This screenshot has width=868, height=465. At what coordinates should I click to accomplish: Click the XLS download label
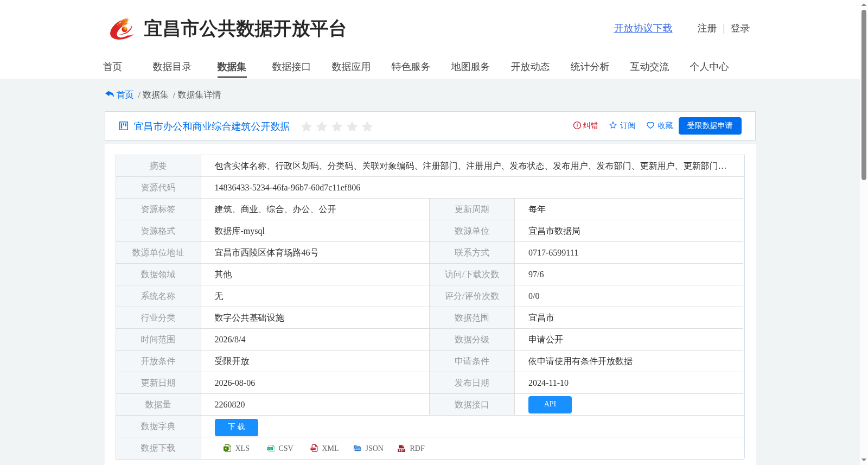242,448
